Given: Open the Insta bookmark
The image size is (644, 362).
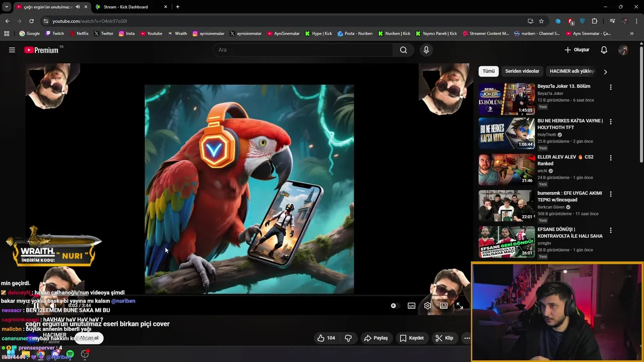Looking at the screenshot, I should [126, 34].
